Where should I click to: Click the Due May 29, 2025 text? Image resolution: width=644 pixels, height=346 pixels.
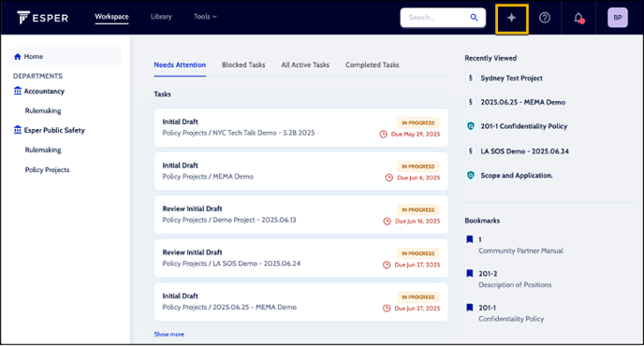[416, 135]
